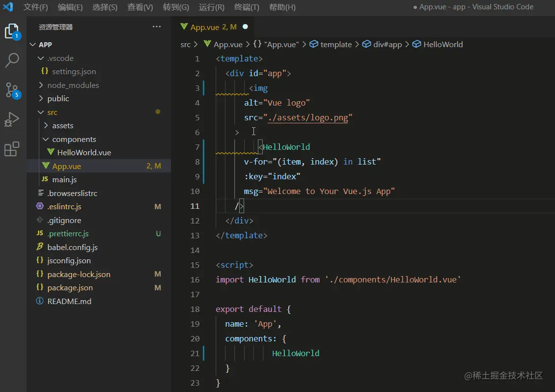
Task: Click the JS icon beside .prettierrc.js
Action: pyautogui.click(x=40, y=233)
